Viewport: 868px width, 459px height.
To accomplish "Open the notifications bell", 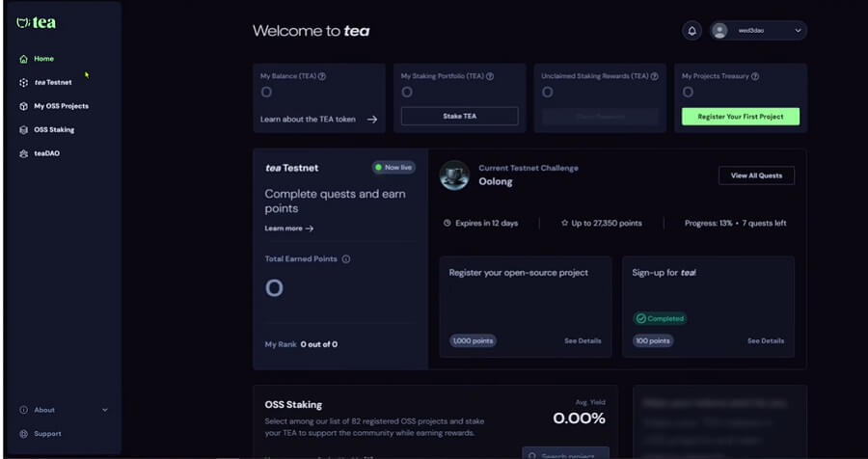I will click(692, 31).
